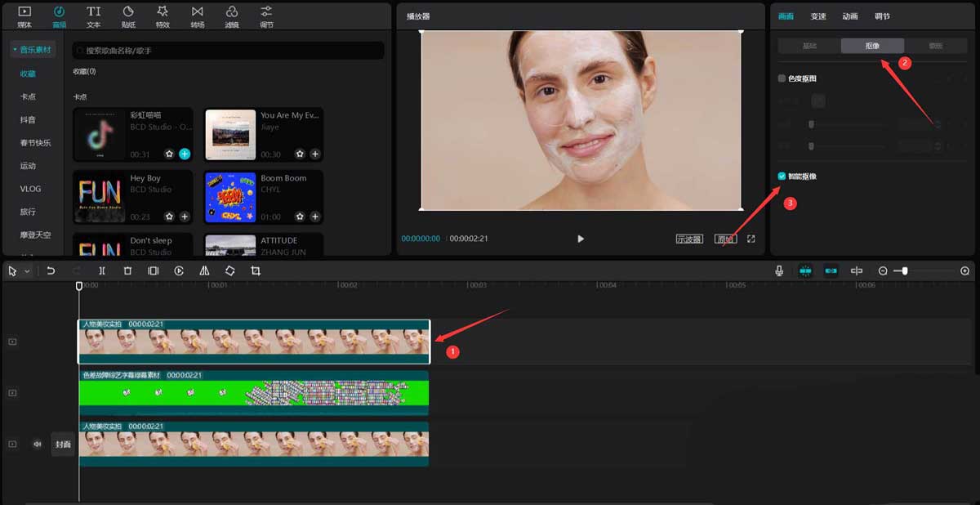Open the 贴纸 stickers panel
The width and height of the screenshot is (980, 505).
pyautogui.click(x=128, y=16)
